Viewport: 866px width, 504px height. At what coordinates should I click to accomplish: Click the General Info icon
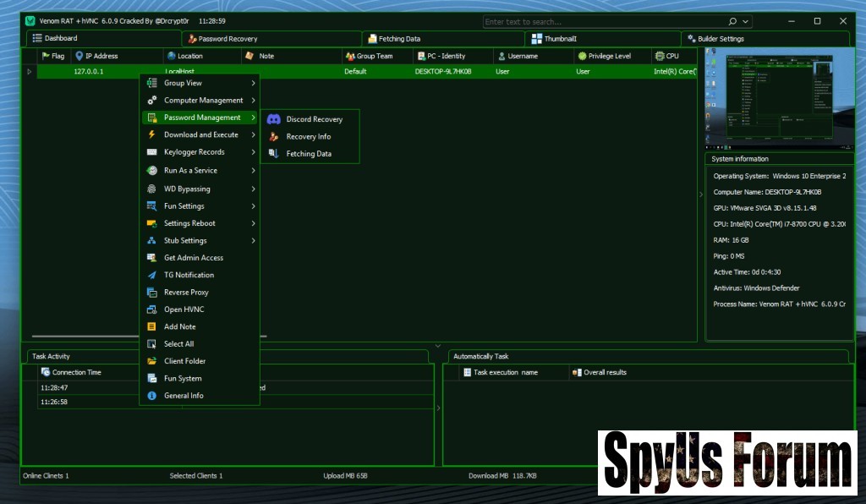[151, 396]
